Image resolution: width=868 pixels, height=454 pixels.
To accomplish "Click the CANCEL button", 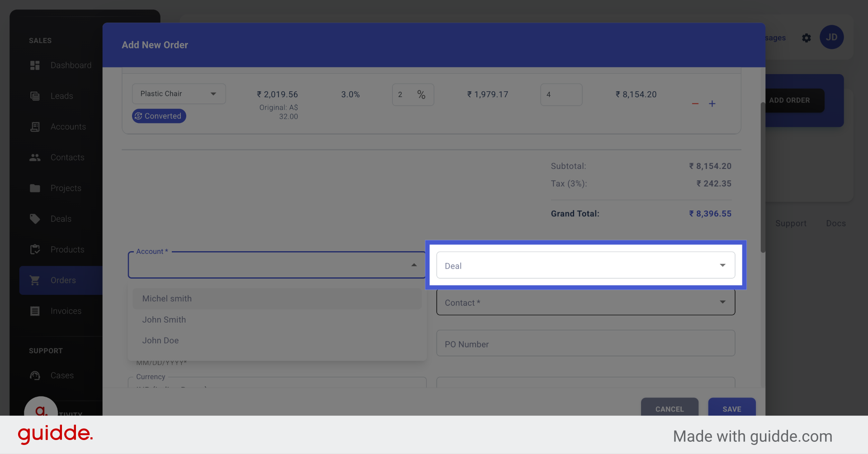I will [x=669, y=409].
